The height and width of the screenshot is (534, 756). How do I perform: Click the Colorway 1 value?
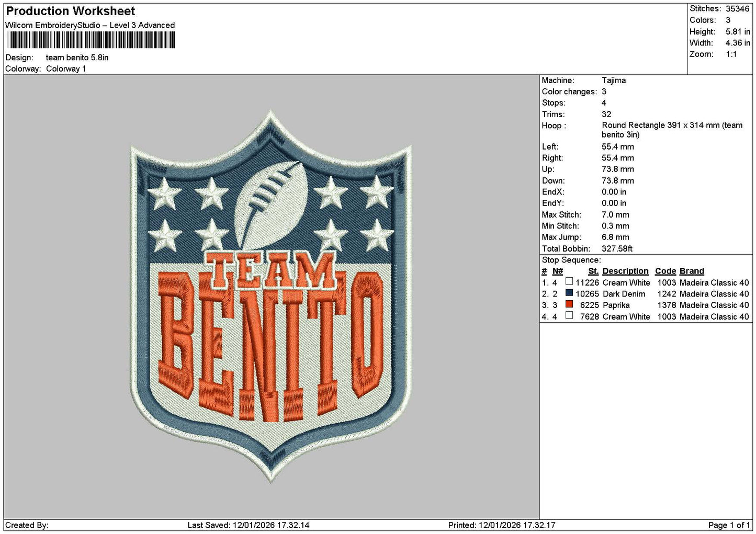pos(66,69)
